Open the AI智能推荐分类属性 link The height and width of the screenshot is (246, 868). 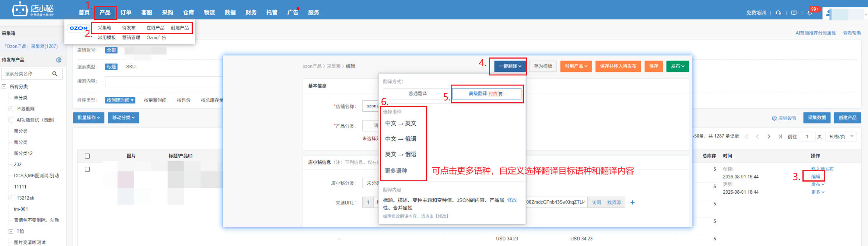pos(816,33)
